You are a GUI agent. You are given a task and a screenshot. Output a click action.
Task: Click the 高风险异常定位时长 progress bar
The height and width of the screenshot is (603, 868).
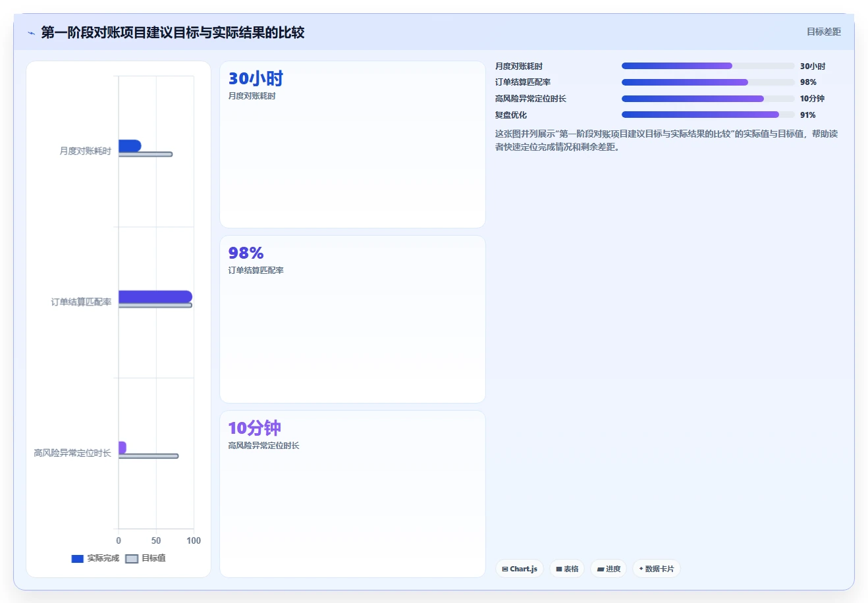pos(708,99)
